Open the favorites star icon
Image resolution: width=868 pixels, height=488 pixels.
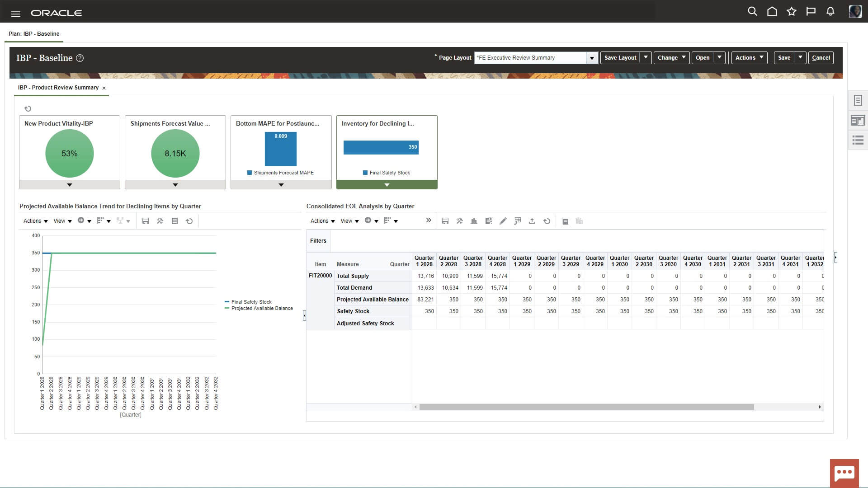click(791, 12)
